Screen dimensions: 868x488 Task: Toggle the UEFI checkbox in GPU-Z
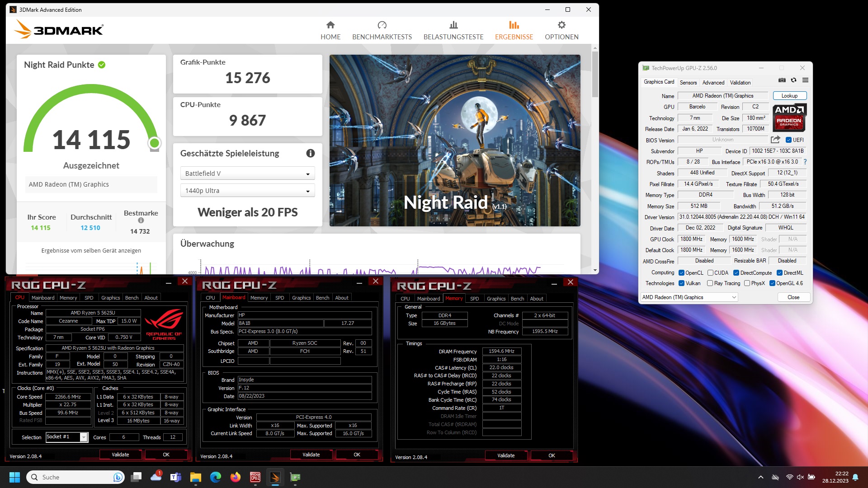pyautogui.click(x=788, y=140)
